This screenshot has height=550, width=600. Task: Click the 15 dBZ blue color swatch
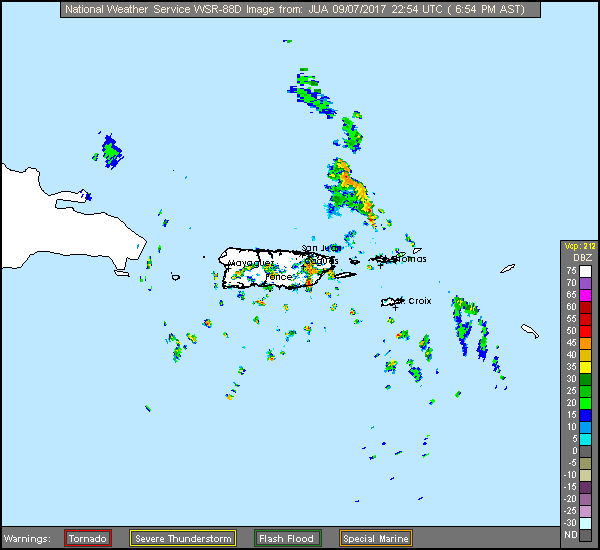click(585, 415)
